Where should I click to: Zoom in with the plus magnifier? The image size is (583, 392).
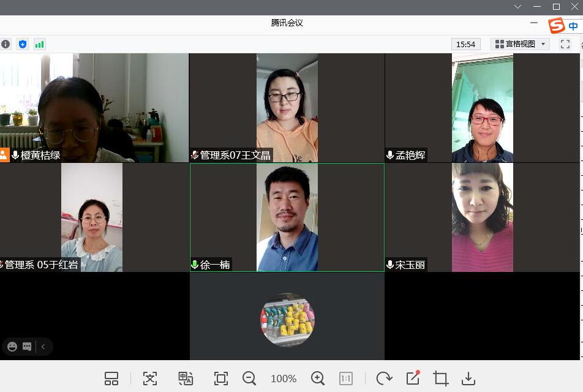click(318, 379)
